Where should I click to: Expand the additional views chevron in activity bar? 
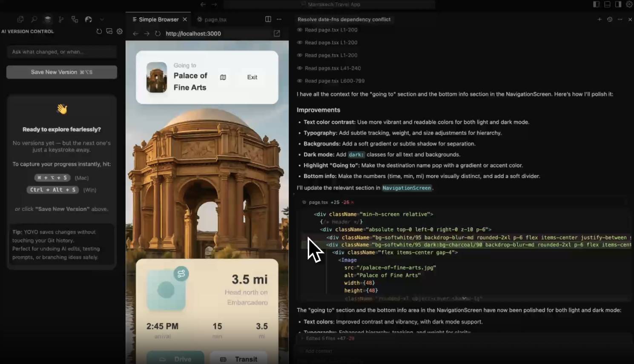(x=102, y=19)
